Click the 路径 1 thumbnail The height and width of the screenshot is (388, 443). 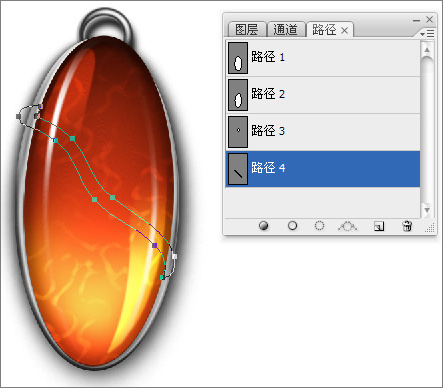(x=238, y=58)
